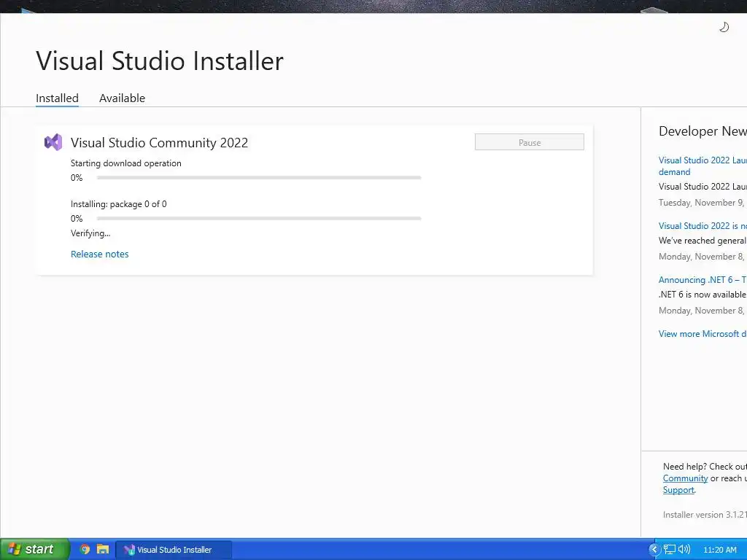
Task: Expand hidden tray icons arrow
Action: [654, 549]
